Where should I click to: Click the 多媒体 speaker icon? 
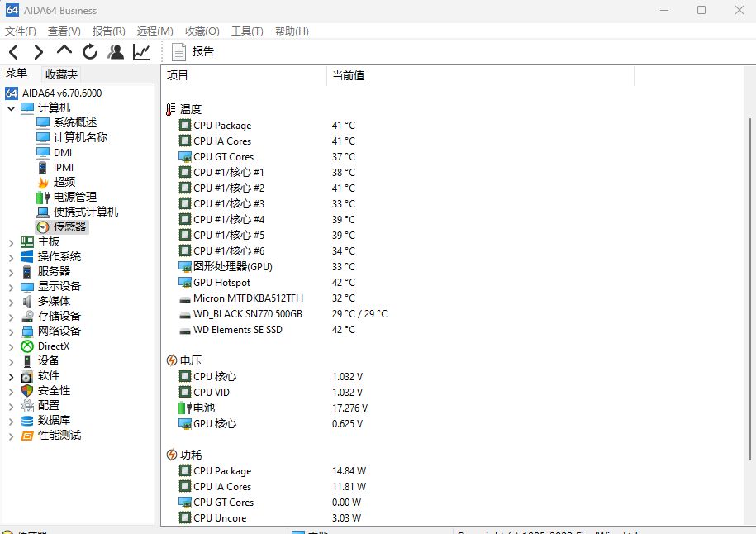tap(27, 302)
